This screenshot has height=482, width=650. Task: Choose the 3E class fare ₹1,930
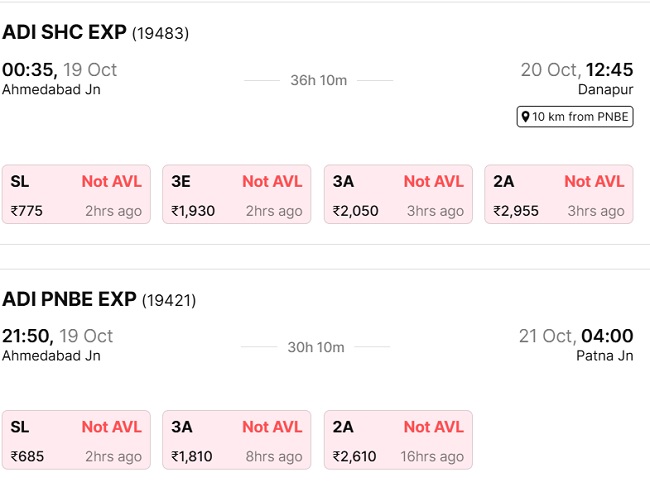click(237, 194)
